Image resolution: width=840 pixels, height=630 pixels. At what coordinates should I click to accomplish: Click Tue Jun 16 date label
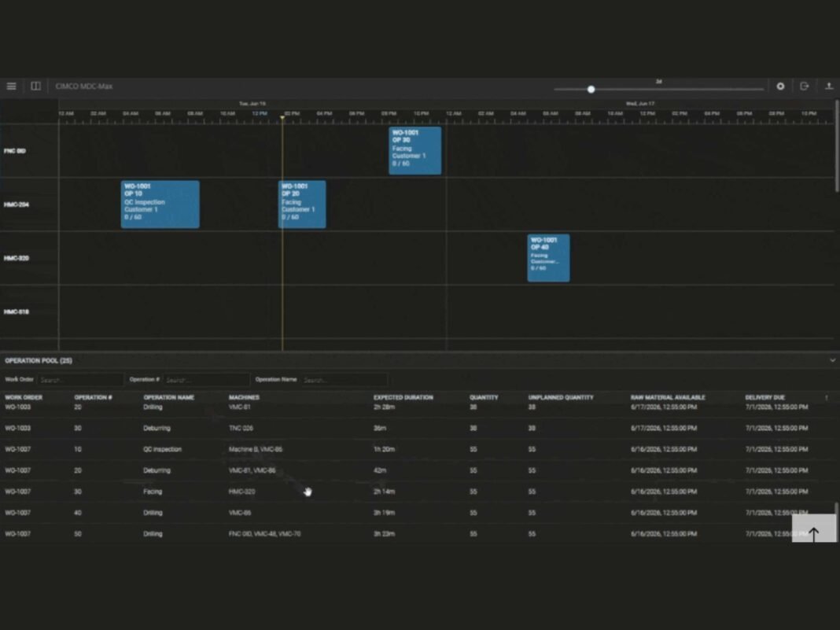252,103
